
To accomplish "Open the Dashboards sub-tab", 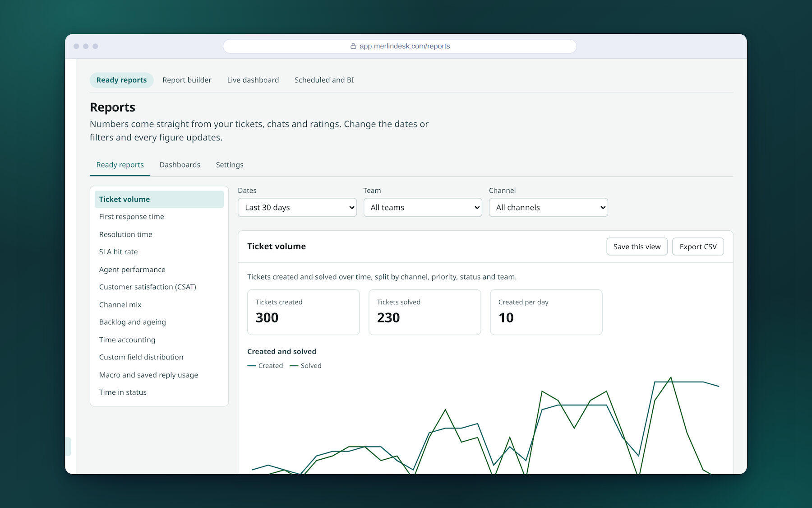I will tap(180, 165).
